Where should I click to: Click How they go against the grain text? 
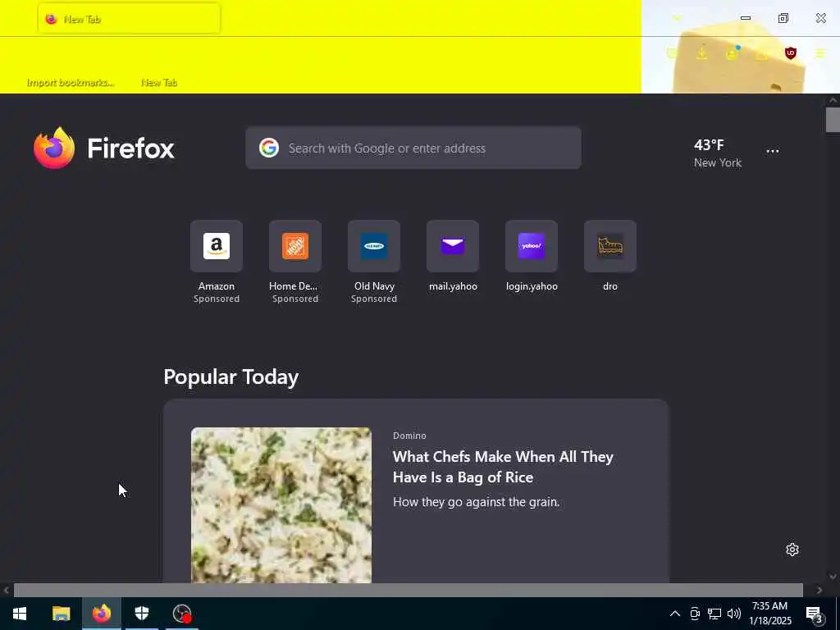[x=477, y=502]
